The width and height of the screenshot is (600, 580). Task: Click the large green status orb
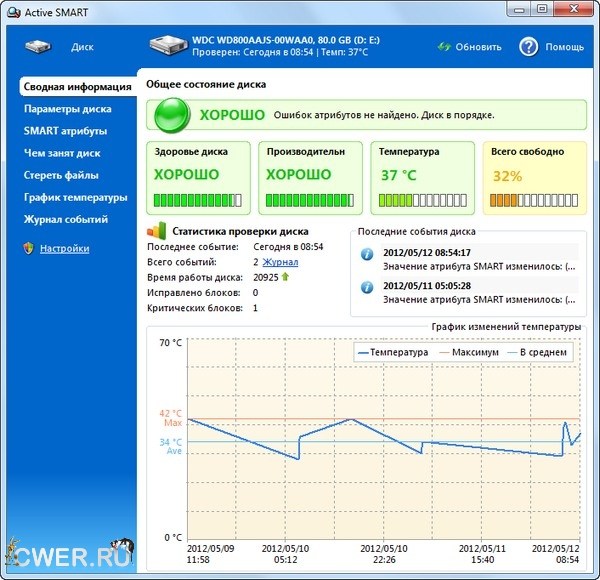(170, 116)
